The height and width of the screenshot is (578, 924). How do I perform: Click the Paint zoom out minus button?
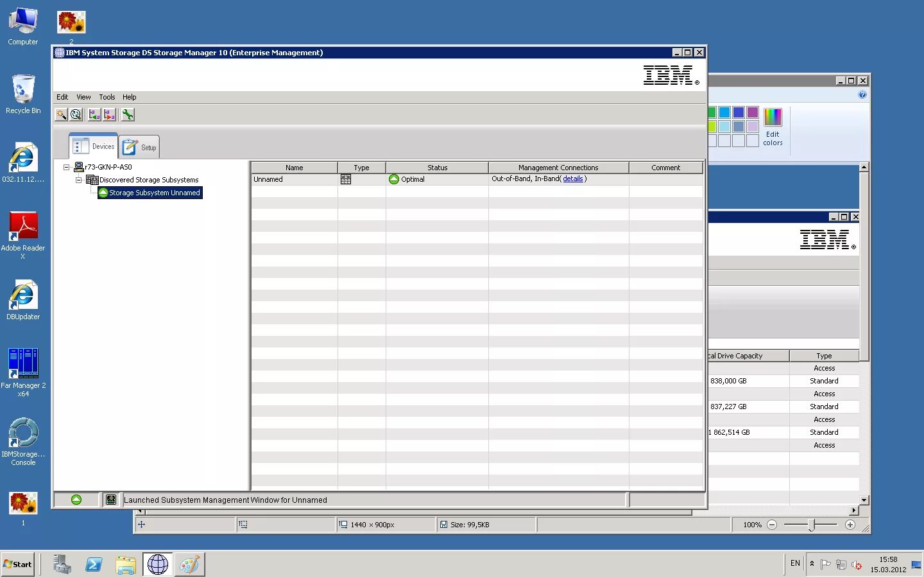[772, 525]
